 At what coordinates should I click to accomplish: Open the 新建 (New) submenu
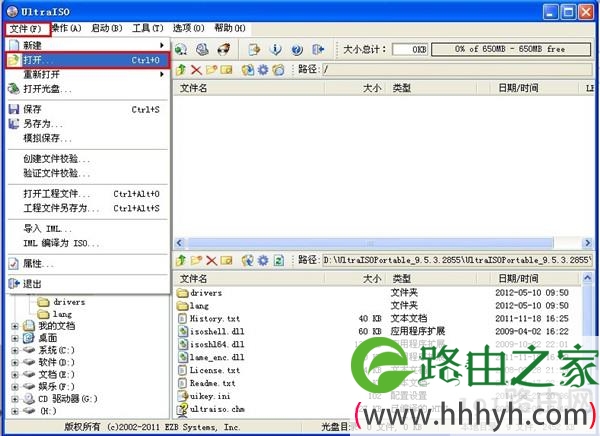[88, 46]
